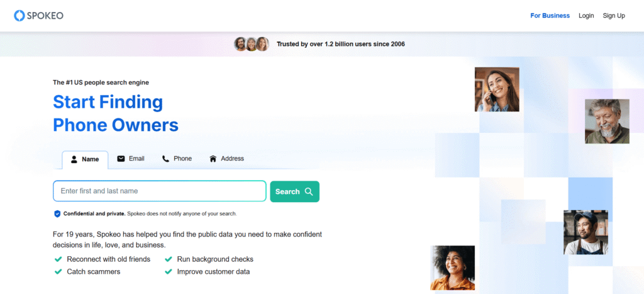Viewport: 644px width, 294px height.
Task: Click the house icon for Address search
Action: [x=213, y=159]
